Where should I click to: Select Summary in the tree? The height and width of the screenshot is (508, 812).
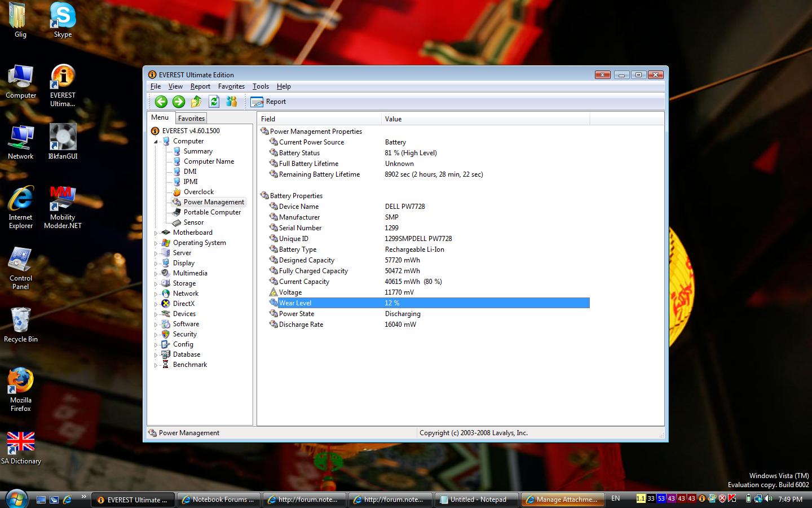[x=198, y=151]
